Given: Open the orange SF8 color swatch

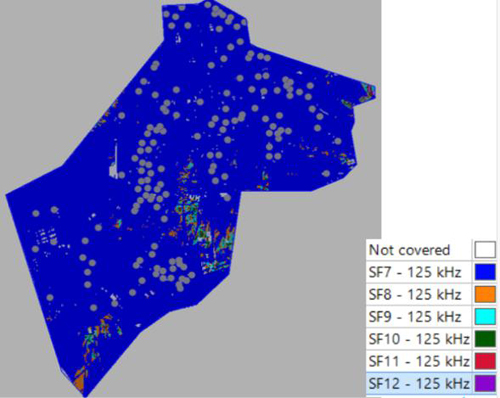Looking at the screenshot, I should coord(485,295).
